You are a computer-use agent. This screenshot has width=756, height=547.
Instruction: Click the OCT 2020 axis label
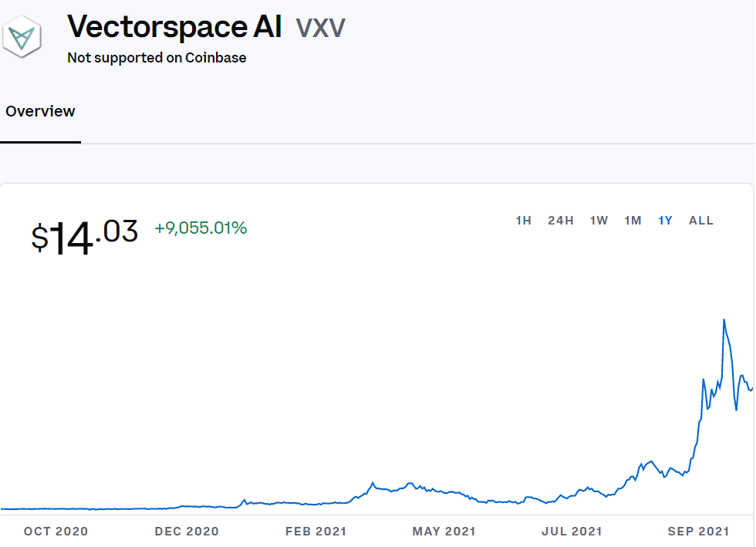[x=56, y=531]
